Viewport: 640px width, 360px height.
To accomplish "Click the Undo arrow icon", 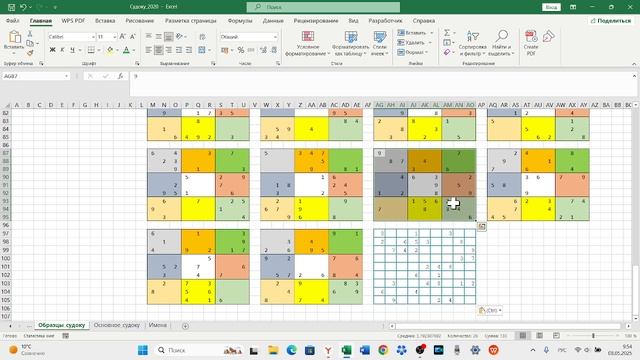I will click(x=23, y=7).
